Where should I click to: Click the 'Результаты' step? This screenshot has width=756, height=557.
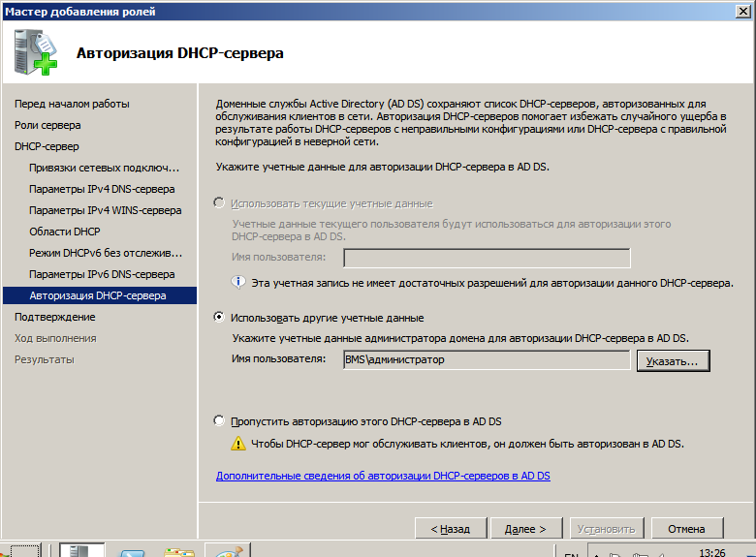(45, 359)
